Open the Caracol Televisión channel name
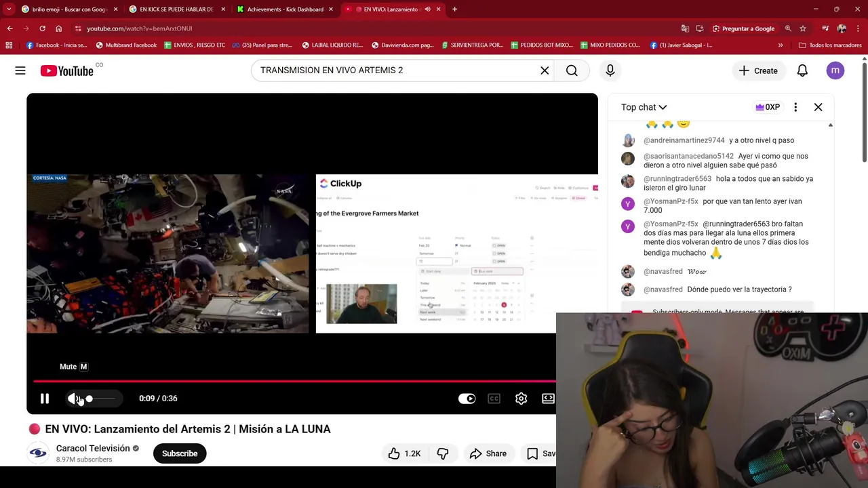This screenshot has height=488, width=868. tap(93, 448)
